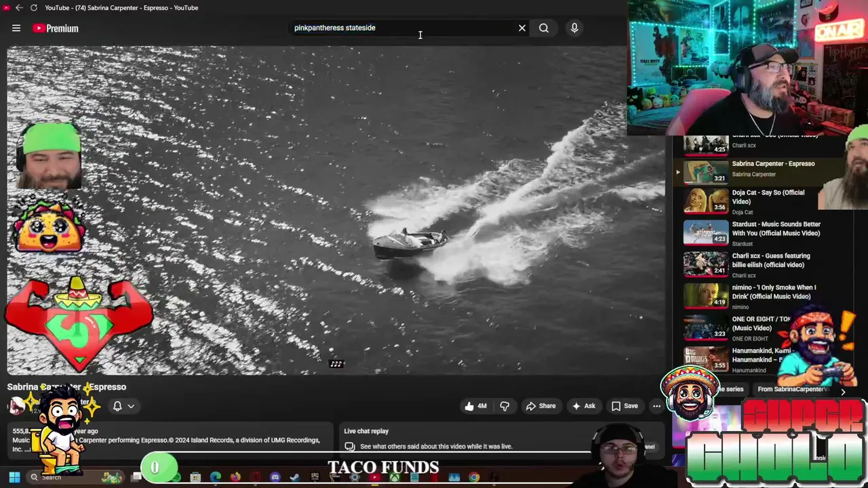Open more actions three-dot menu
Image resolution: width=868 pixels, height=488 pixels.
coord(656,406)
